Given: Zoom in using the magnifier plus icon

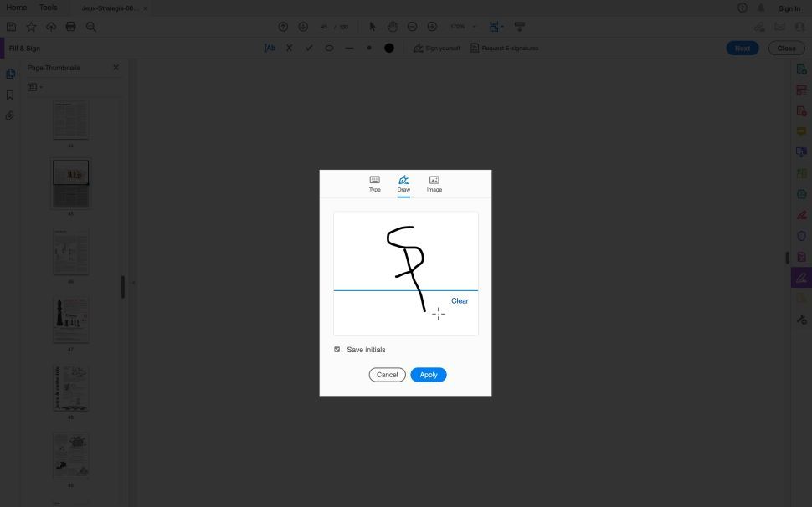Looking at the screenshot, I should [x=431, y=26].
